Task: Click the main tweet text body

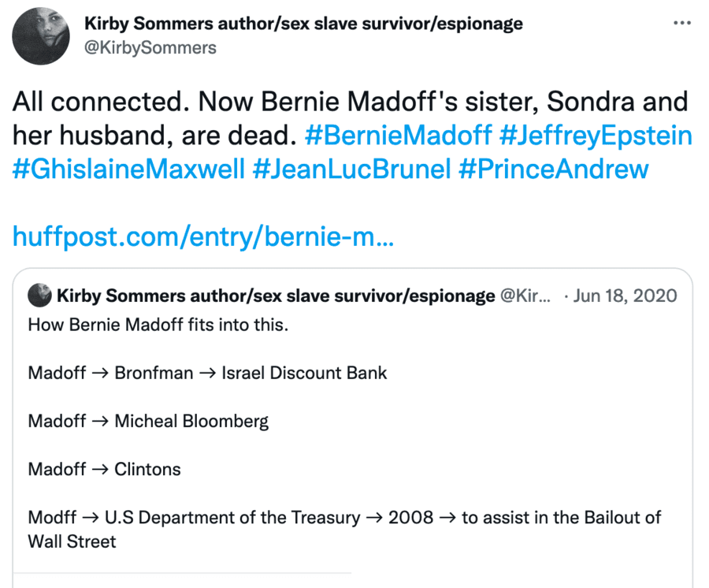Action: point(347,118)
